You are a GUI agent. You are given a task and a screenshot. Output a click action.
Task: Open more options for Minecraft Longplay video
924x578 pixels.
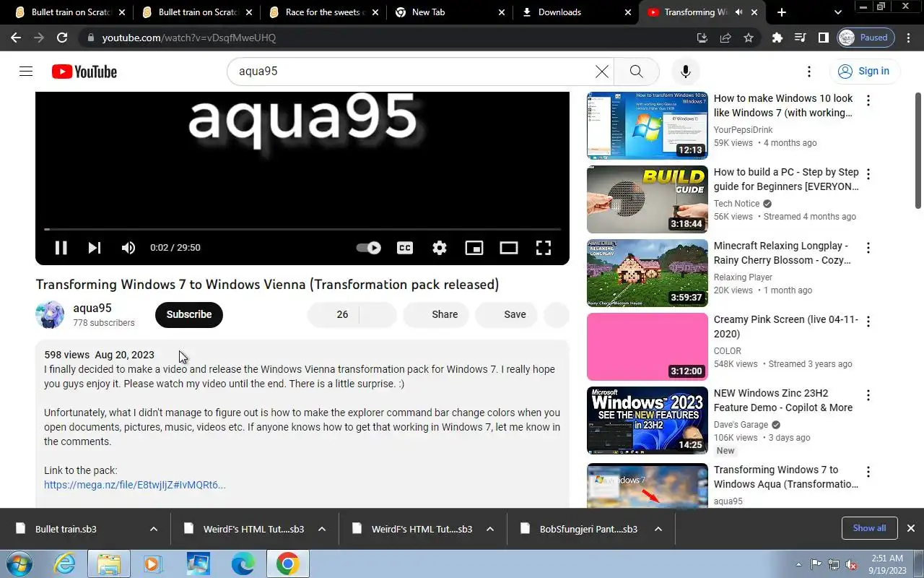pyautogui.click(x=868, y=248)
